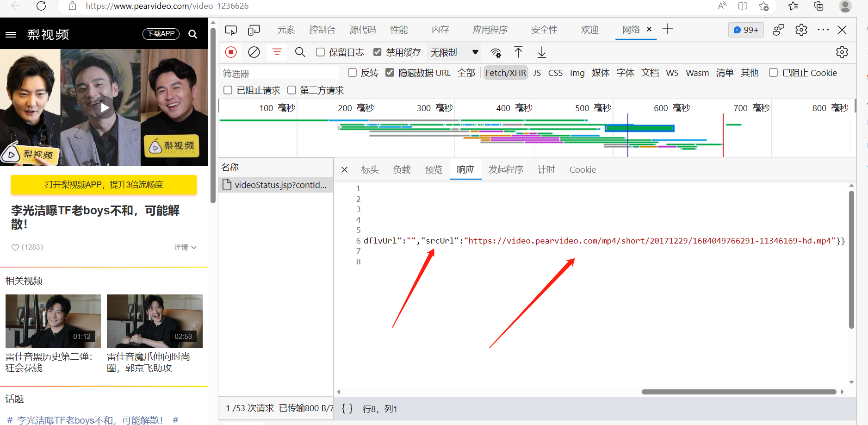The width and height of the screenshot is (868, 425).
Task: Reload the page with the refresh icon
Action: [x=41, y=6]
